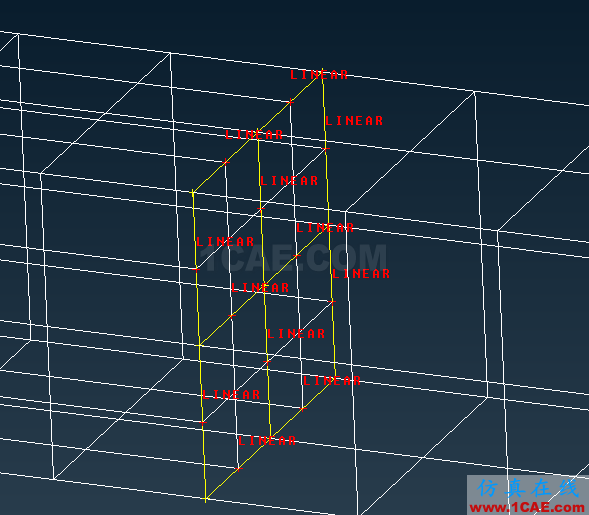Select the top apex point of the yellow frame
This screenshot has width=589, height=515.
[x=322, y=70]
